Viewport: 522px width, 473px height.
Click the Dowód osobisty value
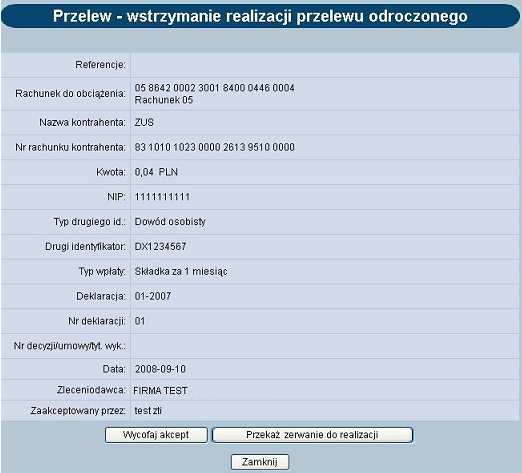pyautogui.click(x=170, y=222)
